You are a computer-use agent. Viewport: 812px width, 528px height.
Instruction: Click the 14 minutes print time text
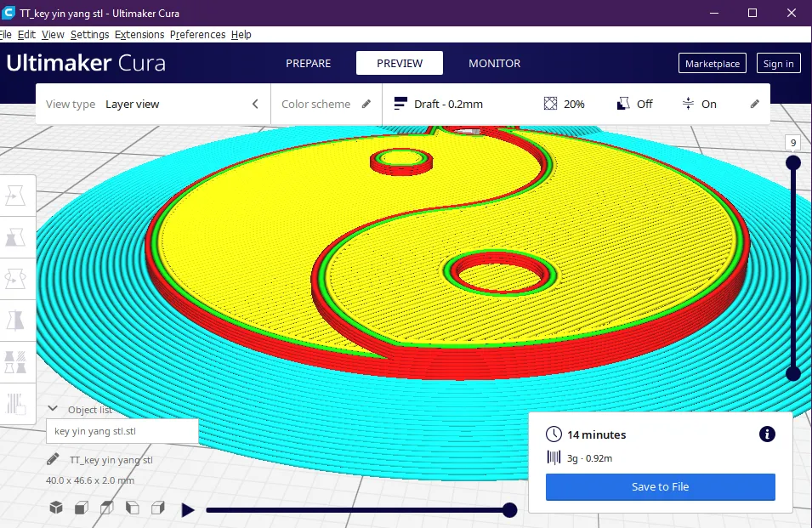coord(597,434)
